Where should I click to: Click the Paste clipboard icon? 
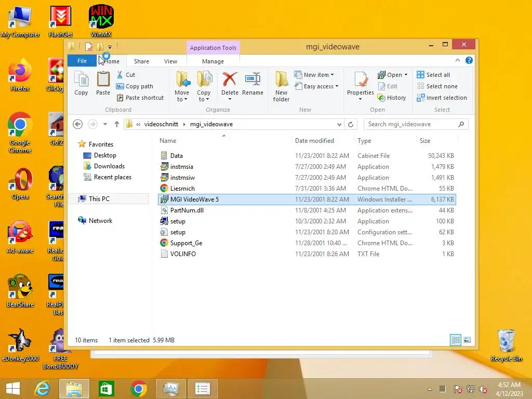(103, 83)
